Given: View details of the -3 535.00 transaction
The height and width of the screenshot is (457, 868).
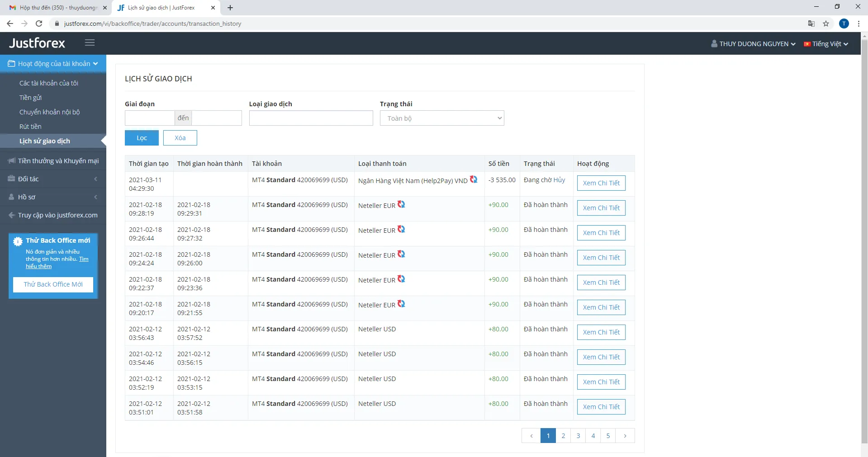Looking at the screenshot, I should [x=601, y=183].
